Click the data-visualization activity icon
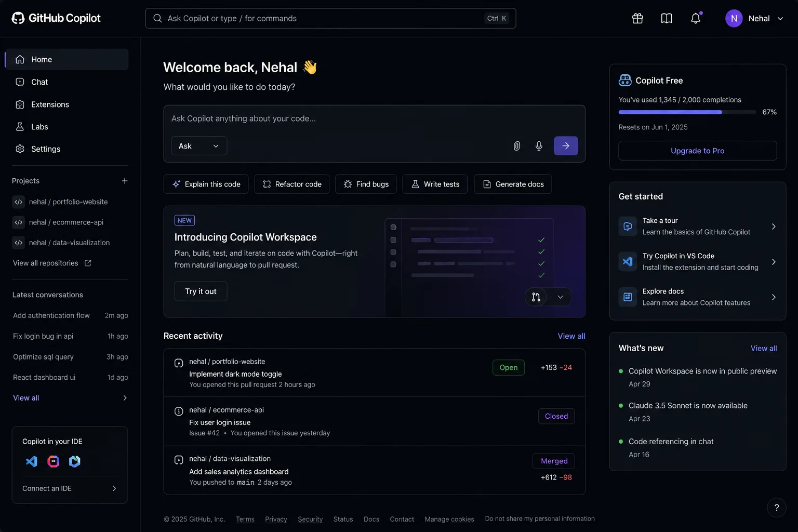798x532 pixels. click(179, 460)
